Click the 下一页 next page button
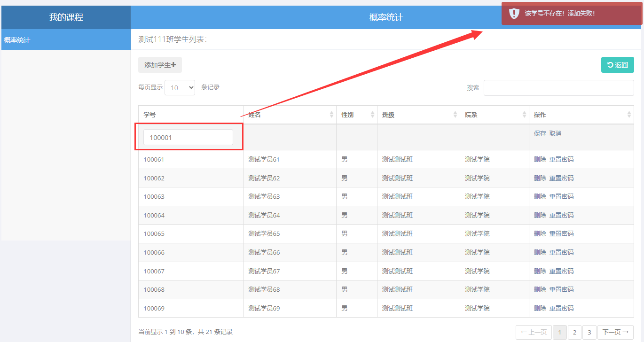The height and width of the screenshot is (342, 644). click(616, 332)
